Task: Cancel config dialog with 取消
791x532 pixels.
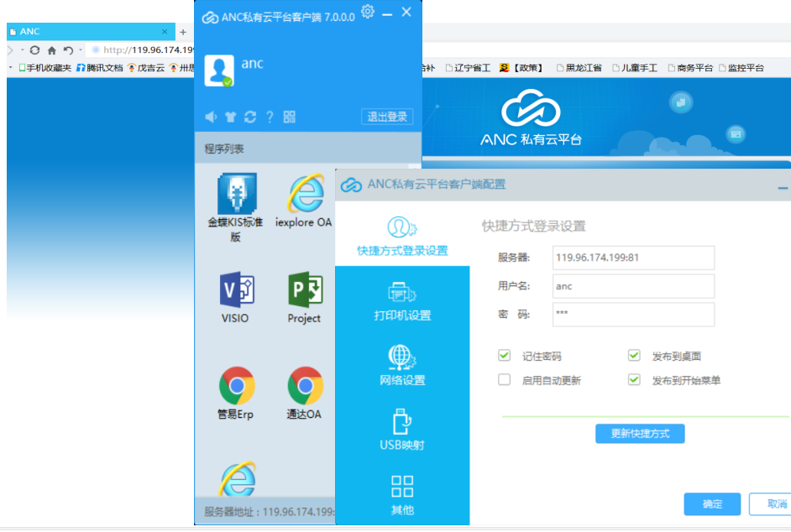Action: 772,503
